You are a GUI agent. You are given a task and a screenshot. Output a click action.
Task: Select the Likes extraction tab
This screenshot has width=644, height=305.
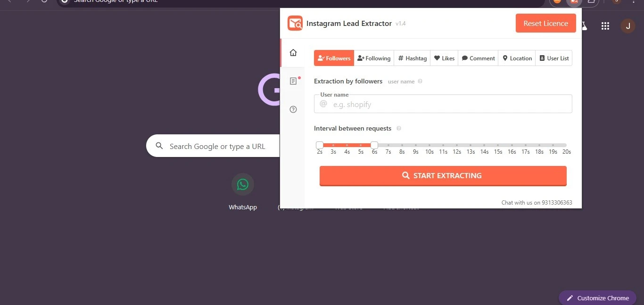[444, 58]
